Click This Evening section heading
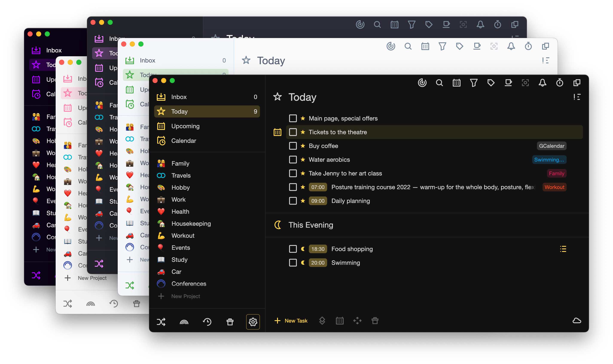The width and height of the screenshot is (613, 364). (311, 225)
